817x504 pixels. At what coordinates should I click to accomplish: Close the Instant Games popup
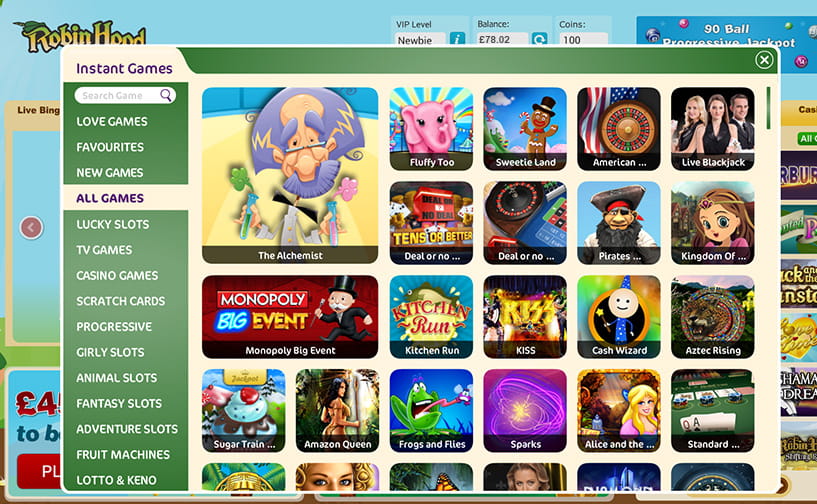click(764, 60)
